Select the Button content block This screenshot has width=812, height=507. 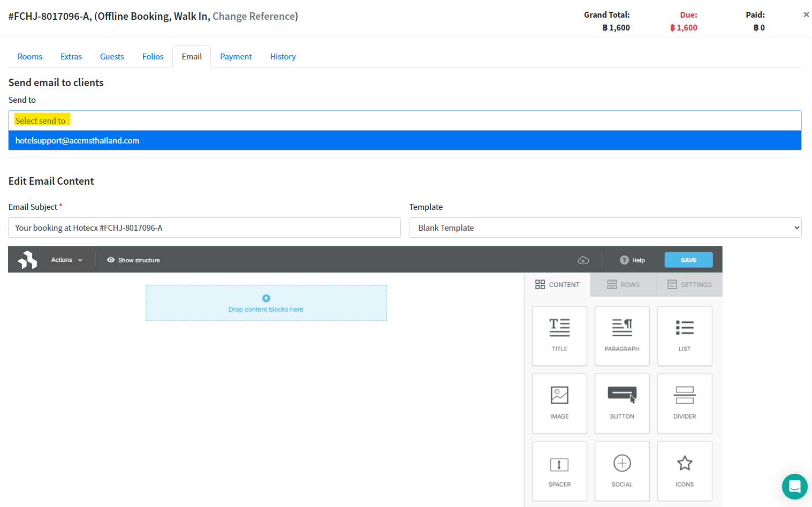click(x=621, y=403)
